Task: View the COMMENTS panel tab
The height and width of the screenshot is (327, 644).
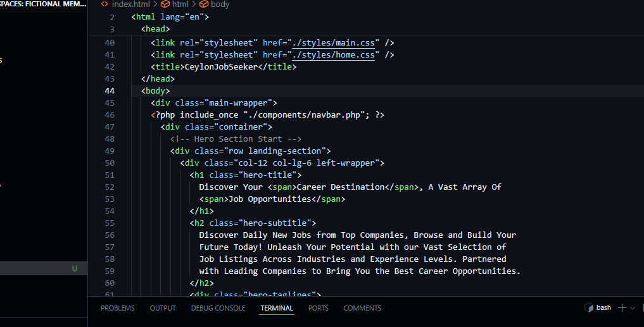Action: (362, 308)
